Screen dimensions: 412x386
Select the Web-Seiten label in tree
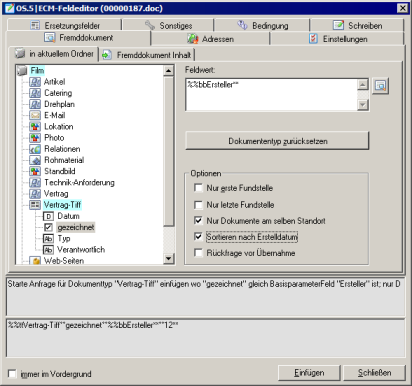pos(64,261)
